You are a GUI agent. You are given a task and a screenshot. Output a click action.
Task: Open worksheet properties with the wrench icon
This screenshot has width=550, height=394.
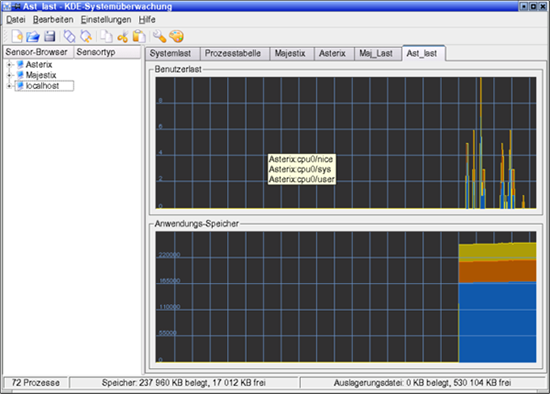click(159, 36)
